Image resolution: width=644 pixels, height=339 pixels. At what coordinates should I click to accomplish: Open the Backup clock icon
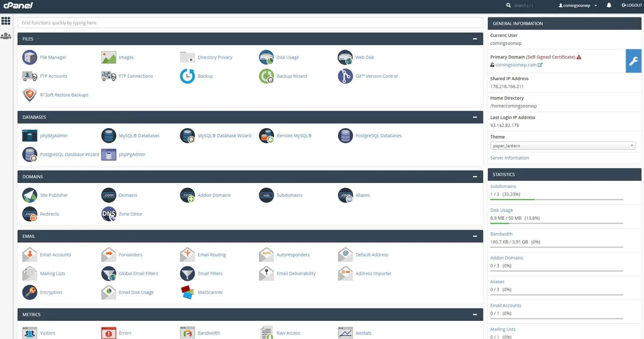pyautogui.click(x=187, y=76)
